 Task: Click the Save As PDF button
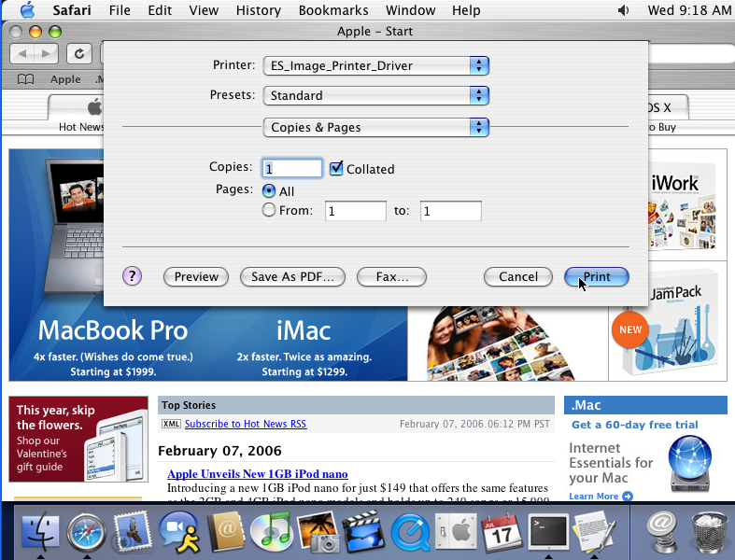tap(292, 276)
